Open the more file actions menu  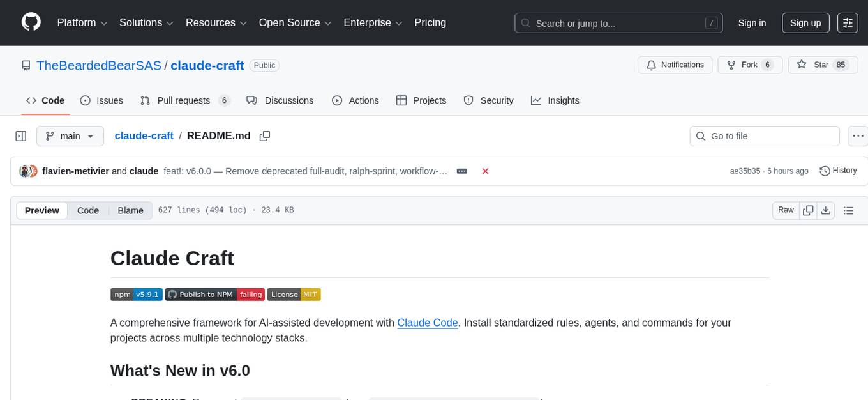pyautogui.click(x=858, y=136)
